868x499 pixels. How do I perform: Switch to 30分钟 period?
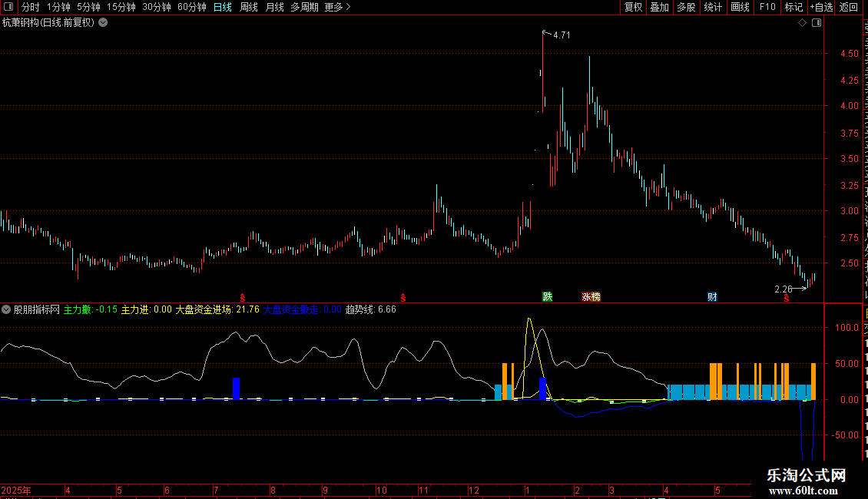157,7
